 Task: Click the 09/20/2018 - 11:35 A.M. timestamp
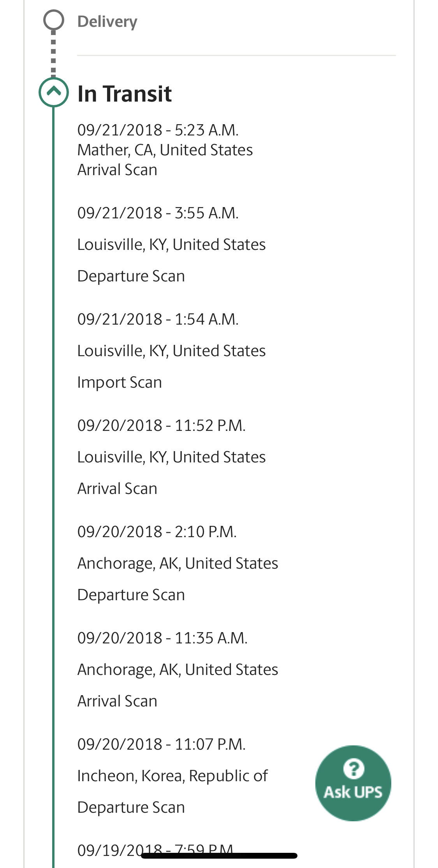(162, 638)
